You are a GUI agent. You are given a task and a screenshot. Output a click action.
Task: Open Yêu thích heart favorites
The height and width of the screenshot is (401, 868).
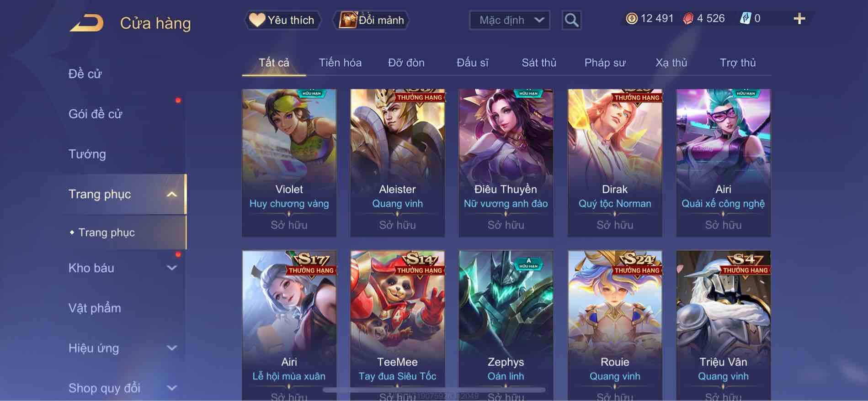(x=282, y=20)
